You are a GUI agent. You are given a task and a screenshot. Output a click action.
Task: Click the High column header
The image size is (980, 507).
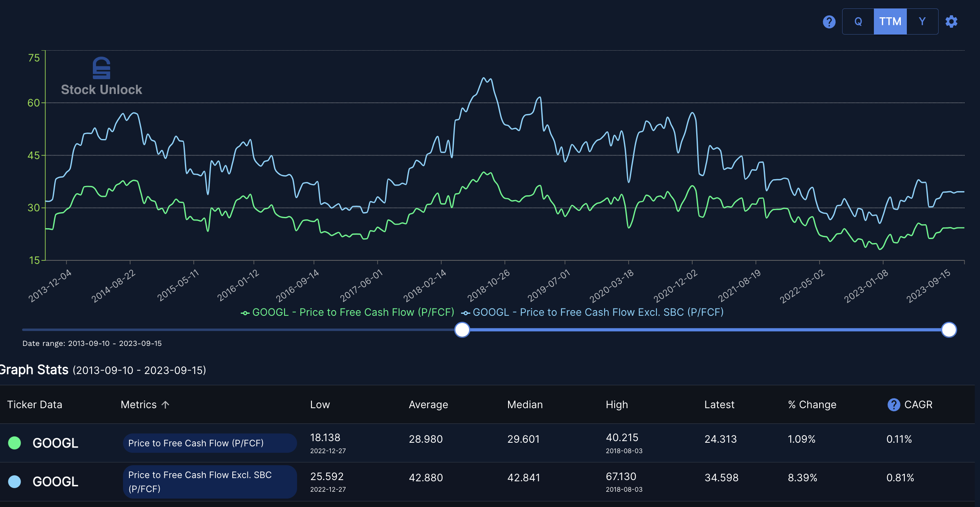617,405
